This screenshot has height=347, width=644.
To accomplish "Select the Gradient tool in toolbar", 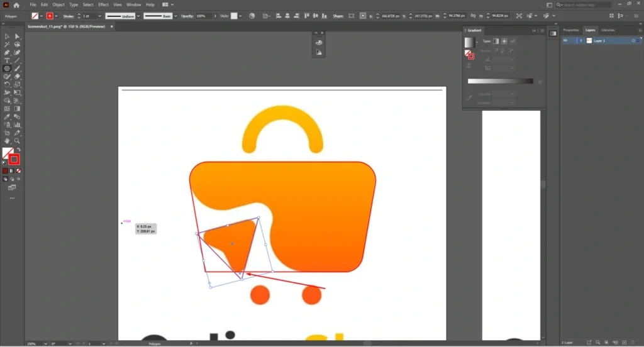I will coord(17,109).
